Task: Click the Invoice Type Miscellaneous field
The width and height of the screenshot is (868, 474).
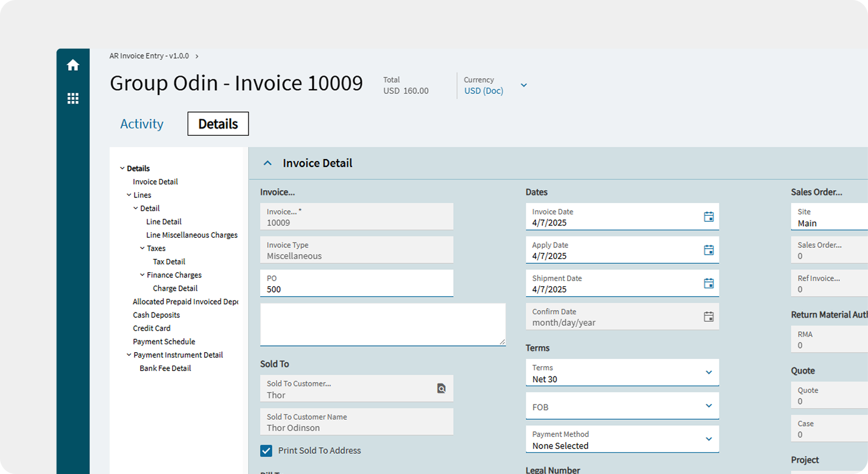Action: pos(356,250)
